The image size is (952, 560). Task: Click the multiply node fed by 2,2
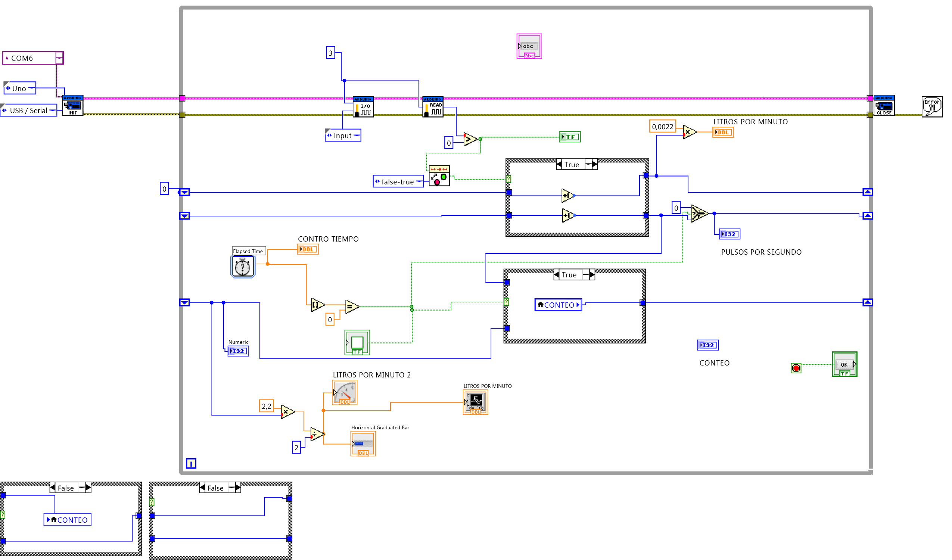(288, 412)
